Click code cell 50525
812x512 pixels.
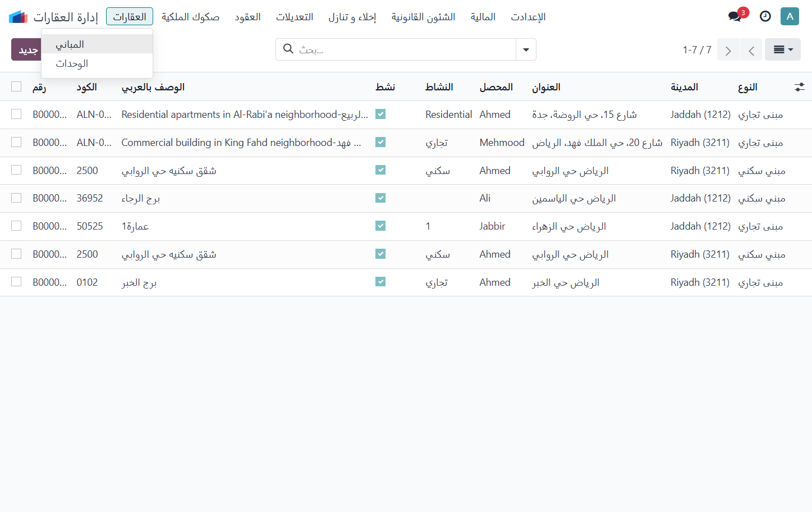[90, 226]
